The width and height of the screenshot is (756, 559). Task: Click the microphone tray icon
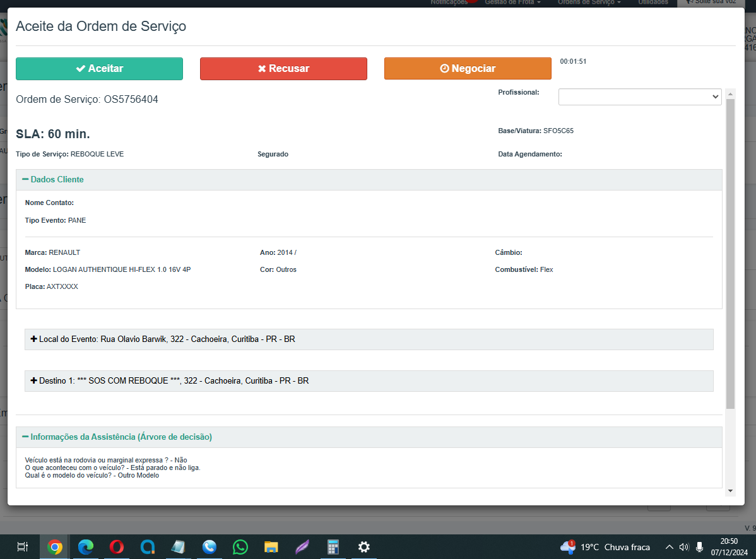click(x=700, y=547)
